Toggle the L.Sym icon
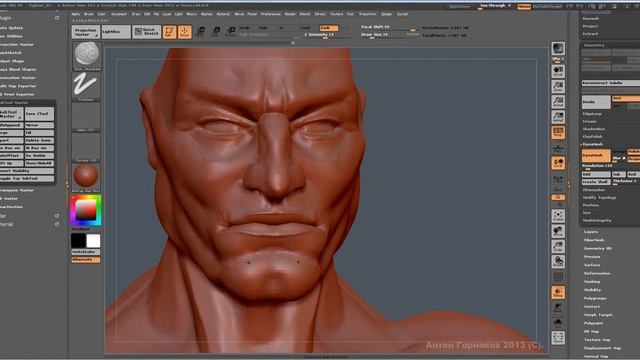 pos(558,180)
